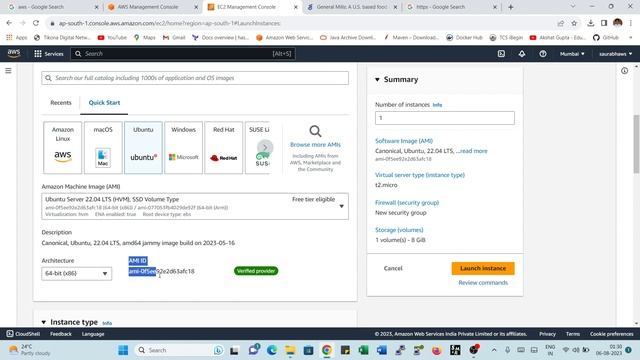
Task: Open the Virtual server type link
Action: tap(420, 175)
